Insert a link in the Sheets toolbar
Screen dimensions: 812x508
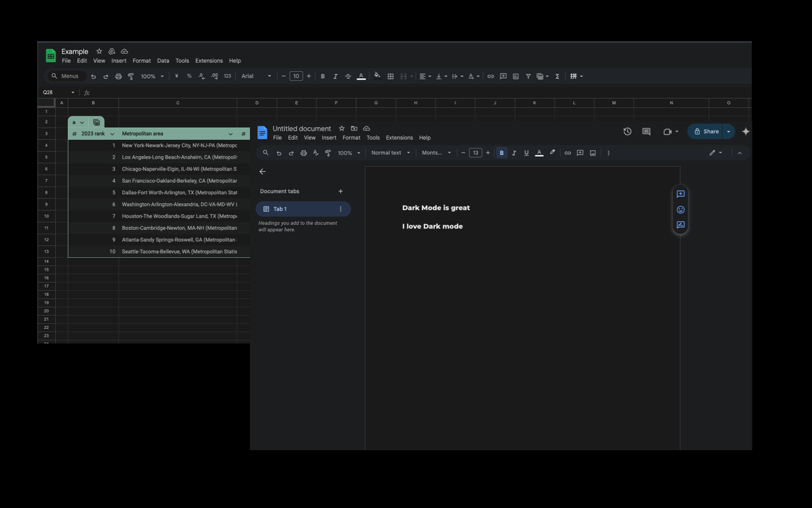pyautogui.click(x=490, y=76)
